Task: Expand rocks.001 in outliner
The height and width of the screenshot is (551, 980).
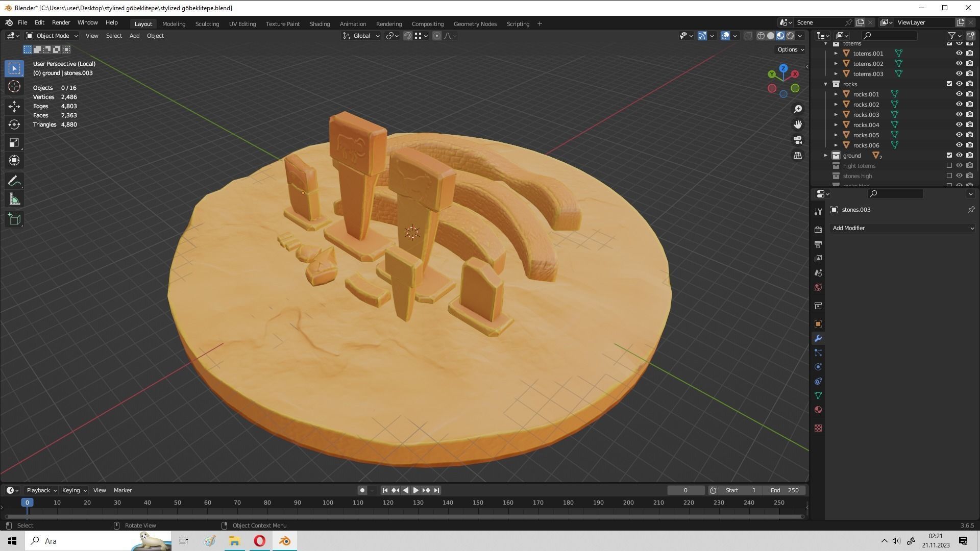Action: [836, 94]
